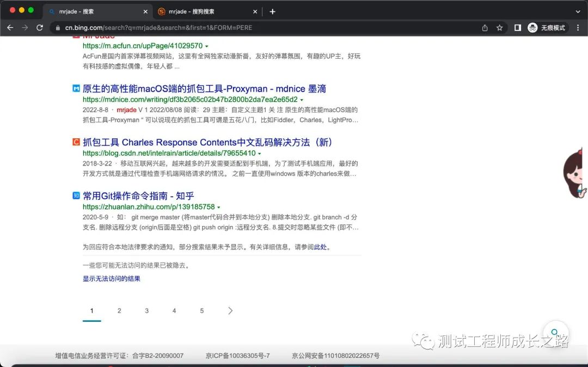Open a new tab with plus button
Viewport: 588px width, 367px height.
(273, 11)
